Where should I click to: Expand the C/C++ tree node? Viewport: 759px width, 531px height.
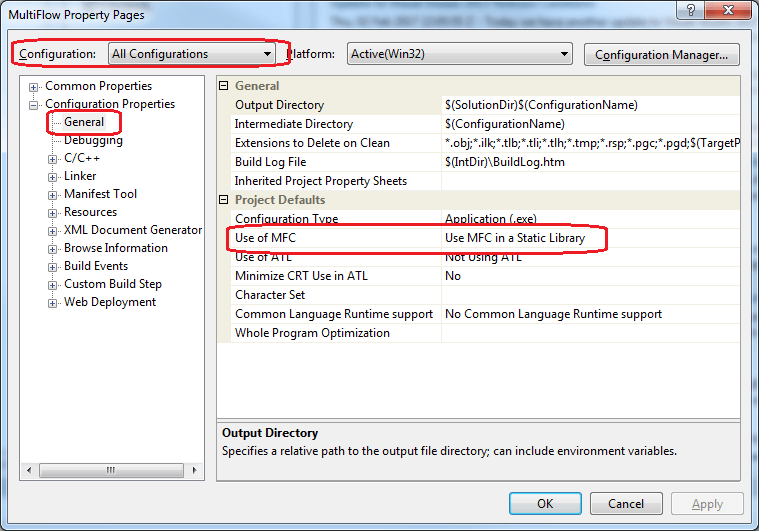pyautogui.click(x=54, y=158)
